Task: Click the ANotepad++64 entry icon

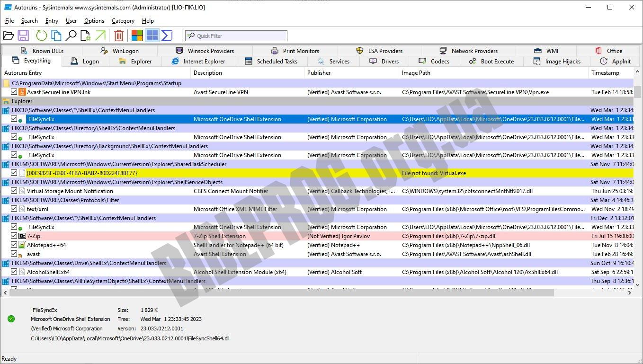Action: 22,245
